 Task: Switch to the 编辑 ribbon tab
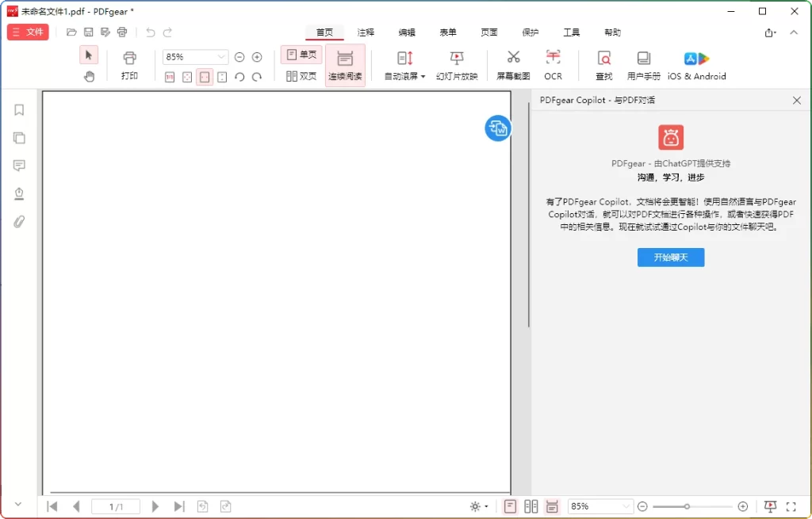(x=407, y=32)
